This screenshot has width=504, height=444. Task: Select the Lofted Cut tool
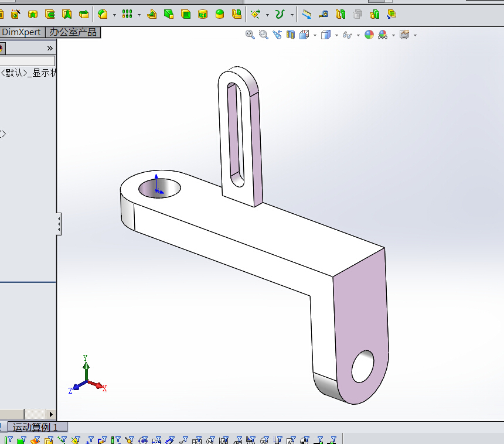tap(67, 14)
